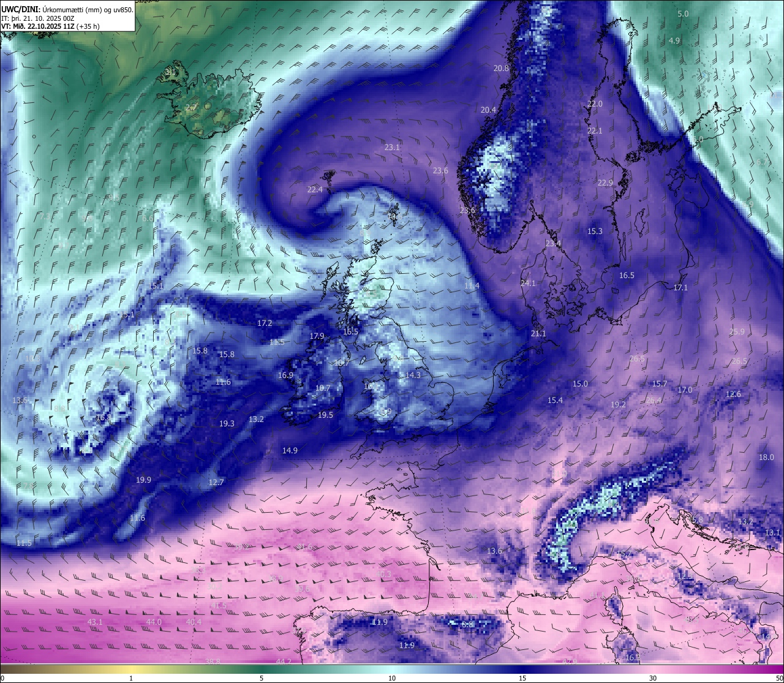Click the map value 4.9
This screenshot has height=683, width=784.
(674, 40)
